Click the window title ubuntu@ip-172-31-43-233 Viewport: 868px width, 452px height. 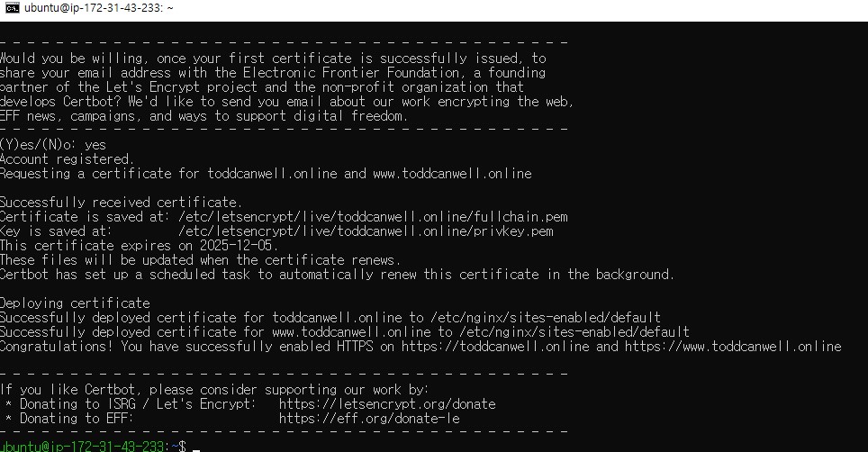[x=98, y=8]
